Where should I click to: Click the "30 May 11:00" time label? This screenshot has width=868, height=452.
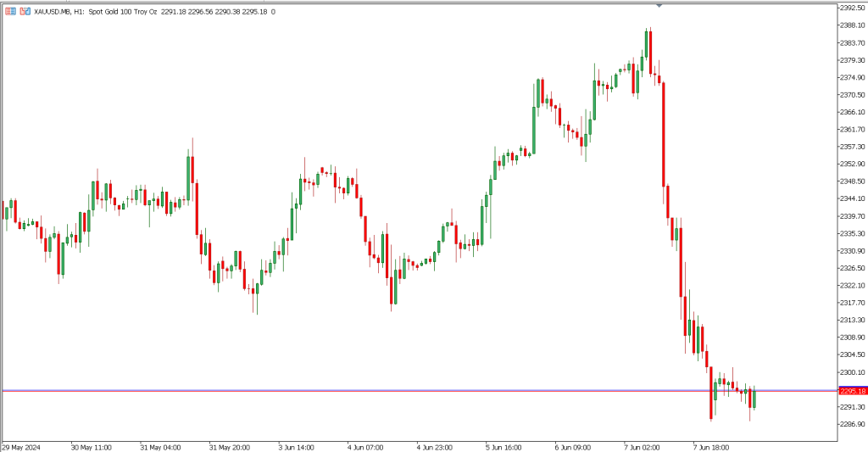pos(91,447)
